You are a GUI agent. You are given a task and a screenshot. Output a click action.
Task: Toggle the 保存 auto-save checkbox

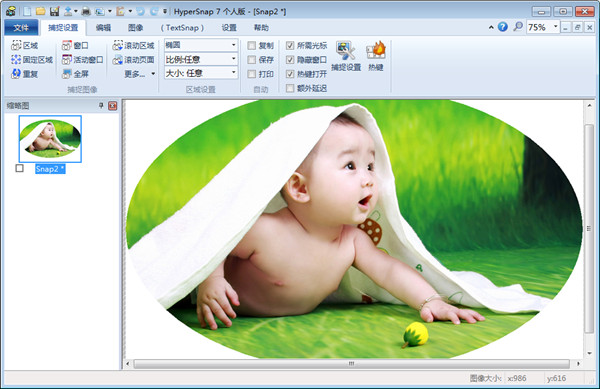251,60
